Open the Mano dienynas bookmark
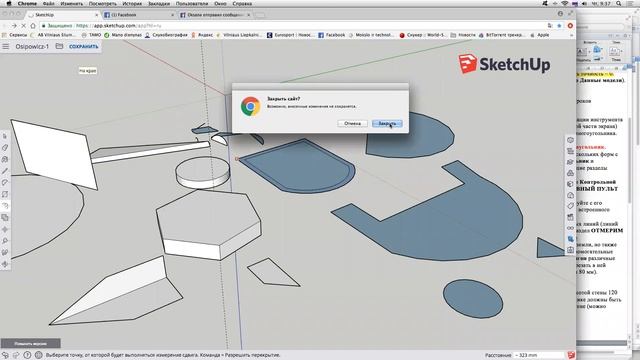Viewport: 640px width, 360px height. coord(123,35)
